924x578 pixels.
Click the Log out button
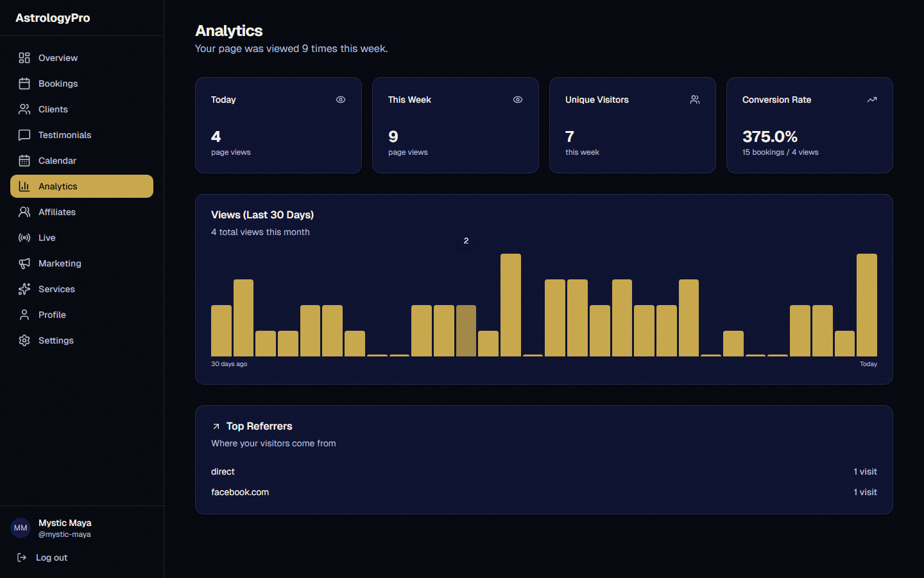51,557
